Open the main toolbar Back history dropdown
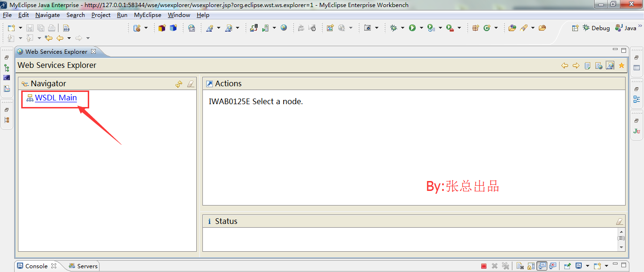This screenshot has width=644, height=272. pos(69,38)
